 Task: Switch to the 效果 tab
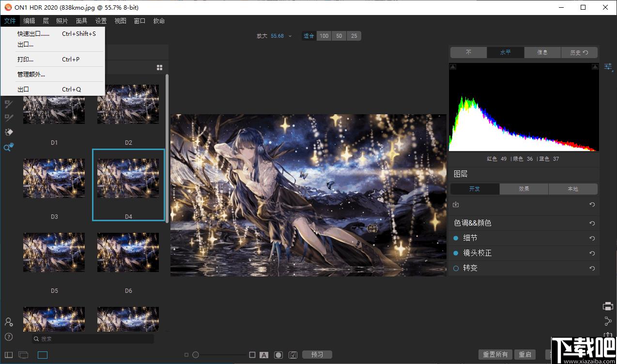(x=524, y=189)
